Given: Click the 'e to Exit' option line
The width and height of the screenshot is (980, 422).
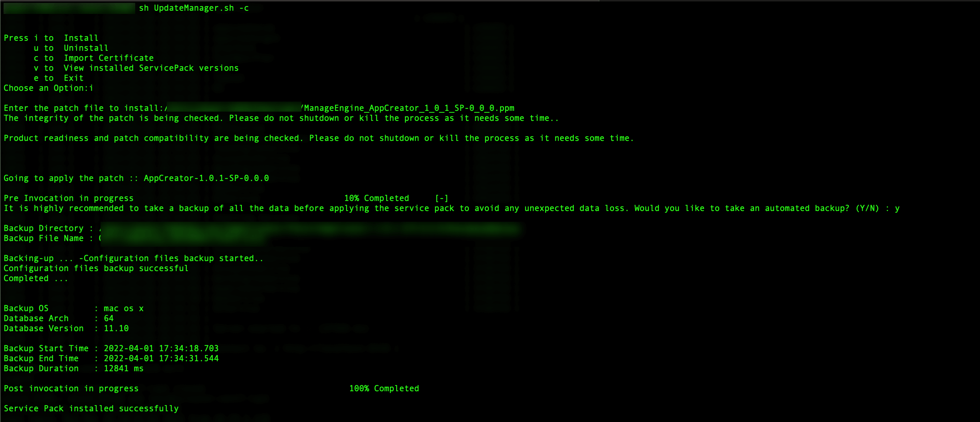Looking at the screenshot, I should [59, 78].
